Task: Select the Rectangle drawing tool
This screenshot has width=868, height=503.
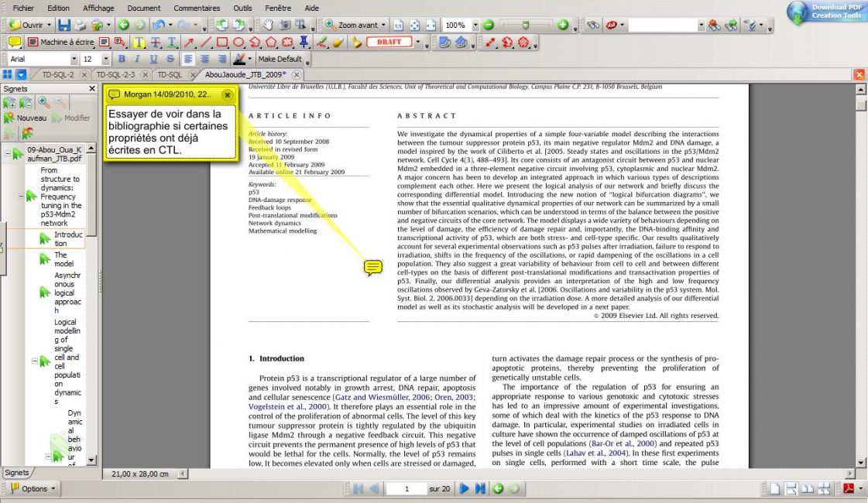Action: pos(221,42)
